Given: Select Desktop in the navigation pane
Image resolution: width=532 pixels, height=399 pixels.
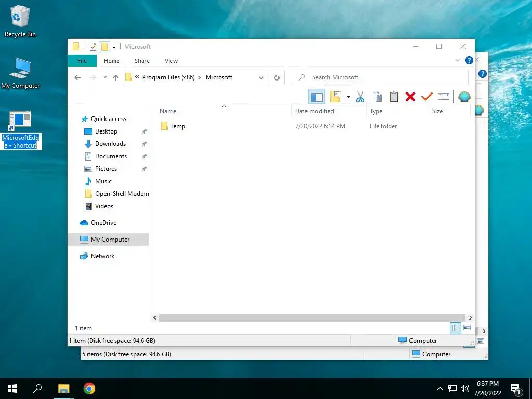Looking at the screenshot, I should [x=106, y=131].
